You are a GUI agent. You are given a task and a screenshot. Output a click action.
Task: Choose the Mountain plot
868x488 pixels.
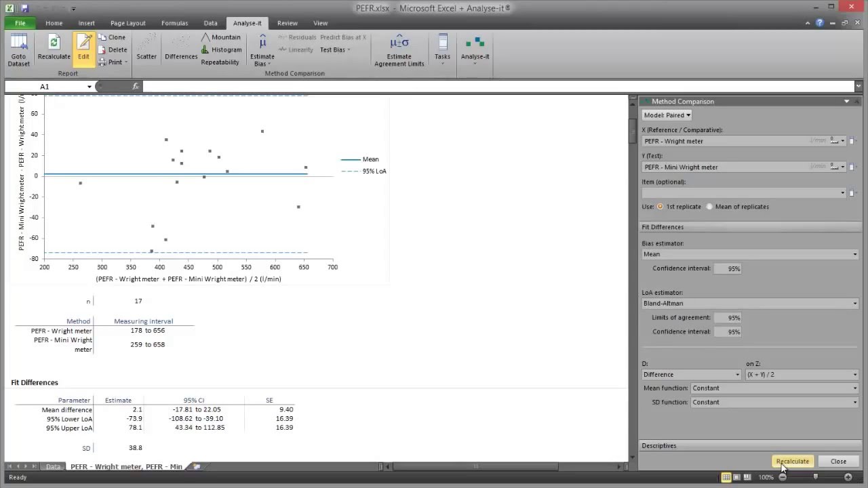221,37
